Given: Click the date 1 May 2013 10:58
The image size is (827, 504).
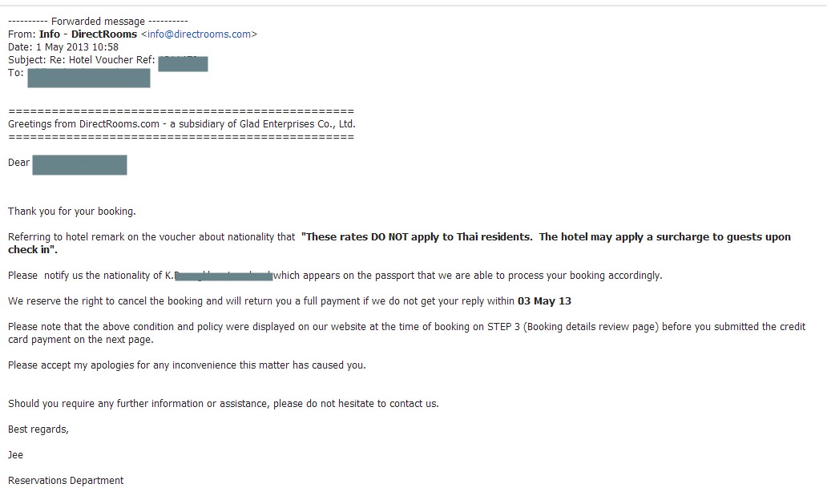Looking at the screenshot, I should [x=77, y=47].
